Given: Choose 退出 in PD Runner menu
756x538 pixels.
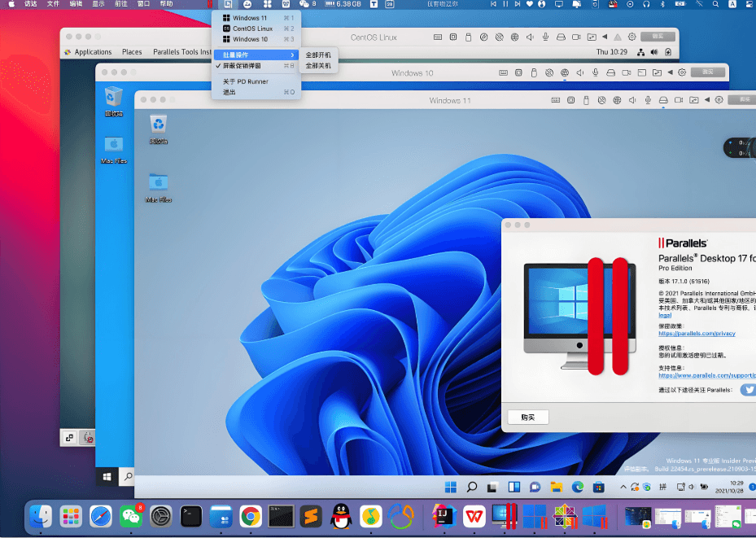Looking at the screenshot, I should 256,92.
